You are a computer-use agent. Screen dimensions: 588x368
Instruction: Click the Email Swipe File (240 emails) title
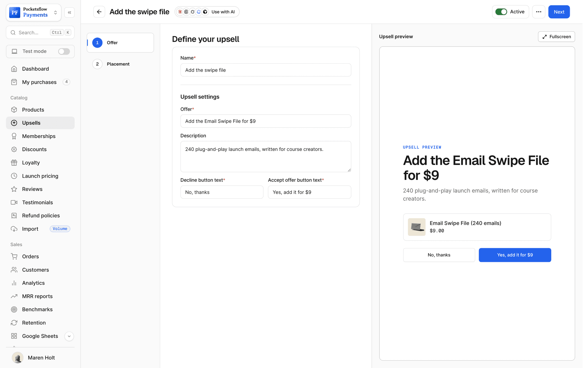[x=465, y=223]
